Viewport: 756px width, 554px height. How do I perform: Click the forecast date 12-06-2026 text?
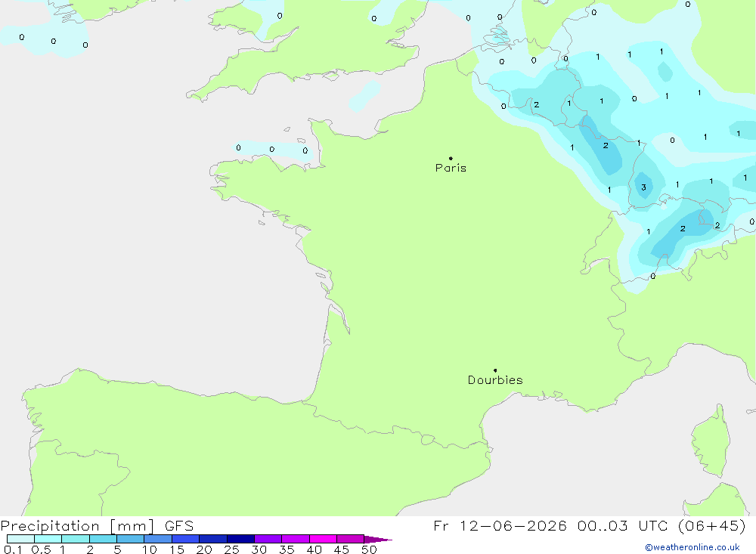coord(513,525)
